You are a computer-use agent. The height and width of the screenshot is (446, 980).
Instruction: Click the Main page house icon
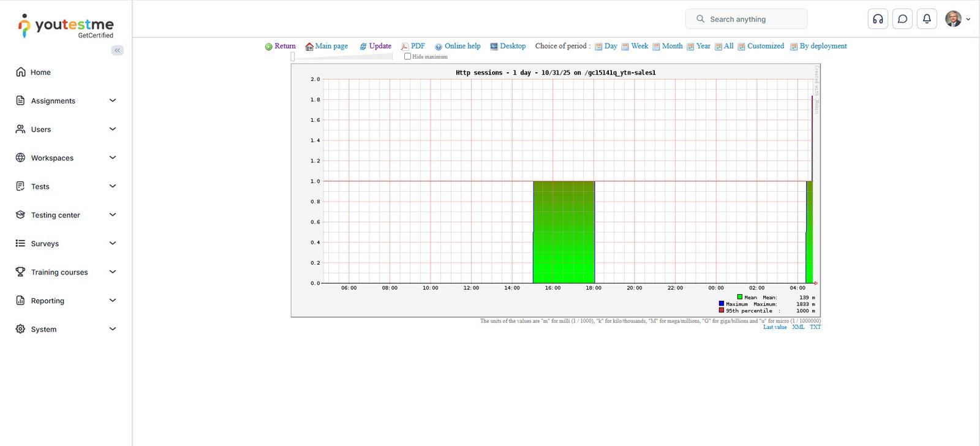[309, 47]
